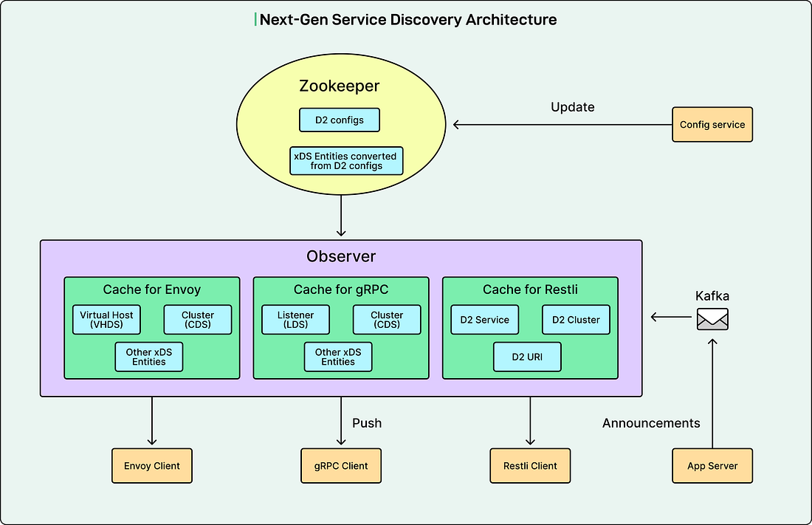Select the Restli Client box

point(530,466)
